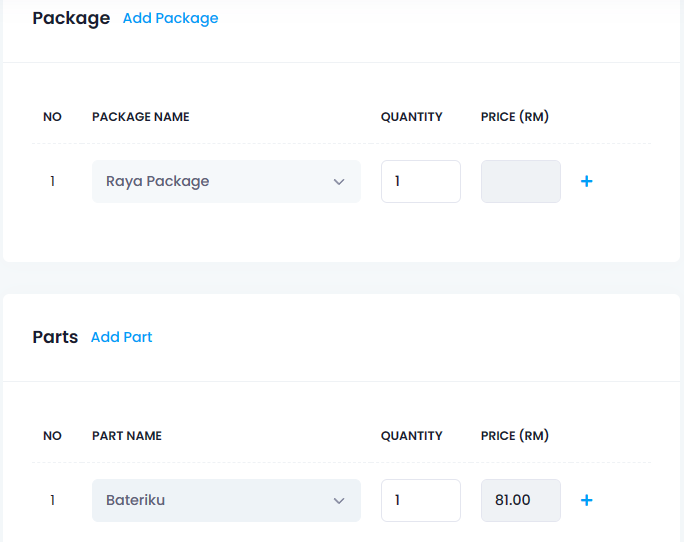The height and width of the screenshot is (542, 684).
Task: Expand the chevron arrow beside Raya Package
Action: [339, 182]
